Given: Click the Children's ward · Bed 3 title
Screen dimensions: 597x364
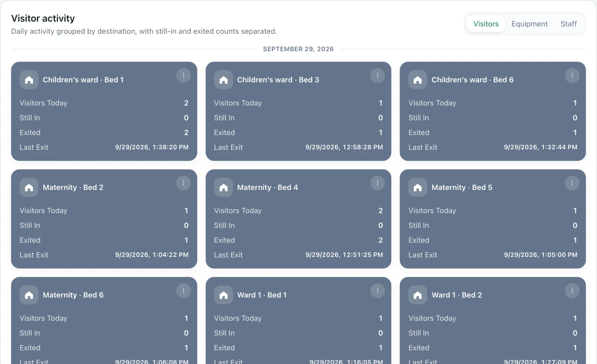Looking at the screenshot, I should coord(278,80).
